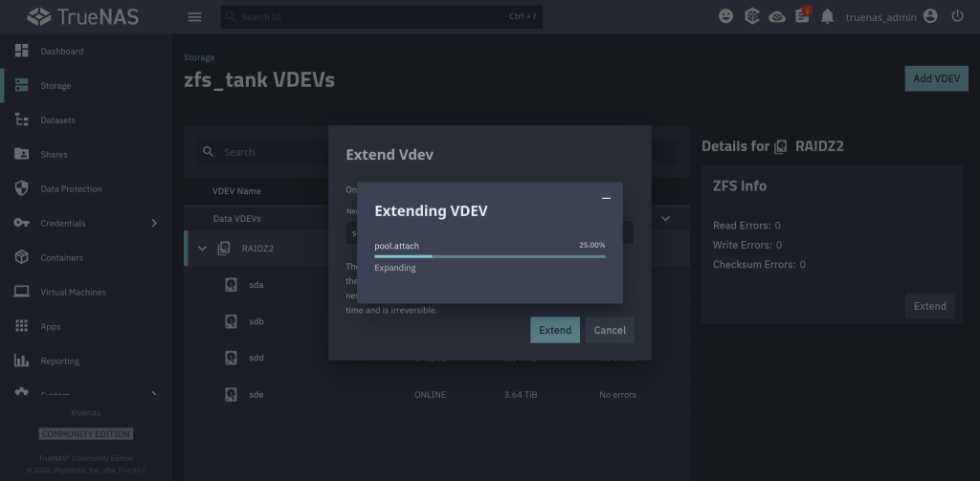The height and width of the screenshot is (481, 980).
Task: Expand the Credentials sidebar submenu
Action: [x=154, y=224]
